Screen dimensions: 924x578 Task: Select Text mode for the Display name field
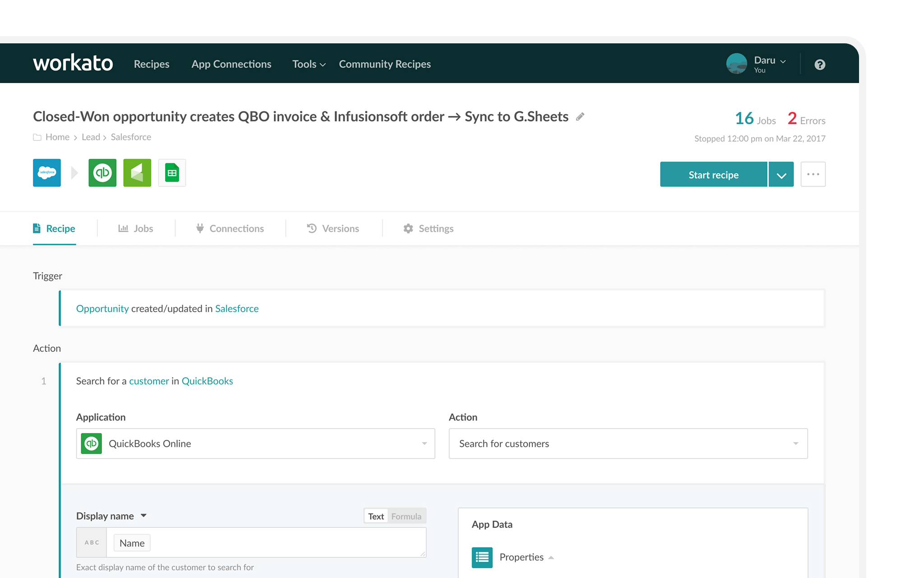point(376,516)
